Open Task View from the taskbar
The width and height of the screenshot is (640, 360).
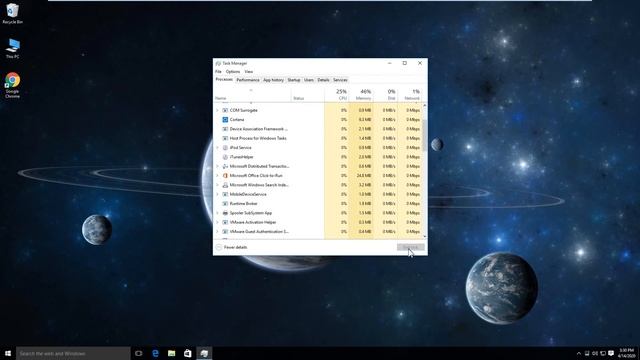pyautogui.click(x=139, y=353)
